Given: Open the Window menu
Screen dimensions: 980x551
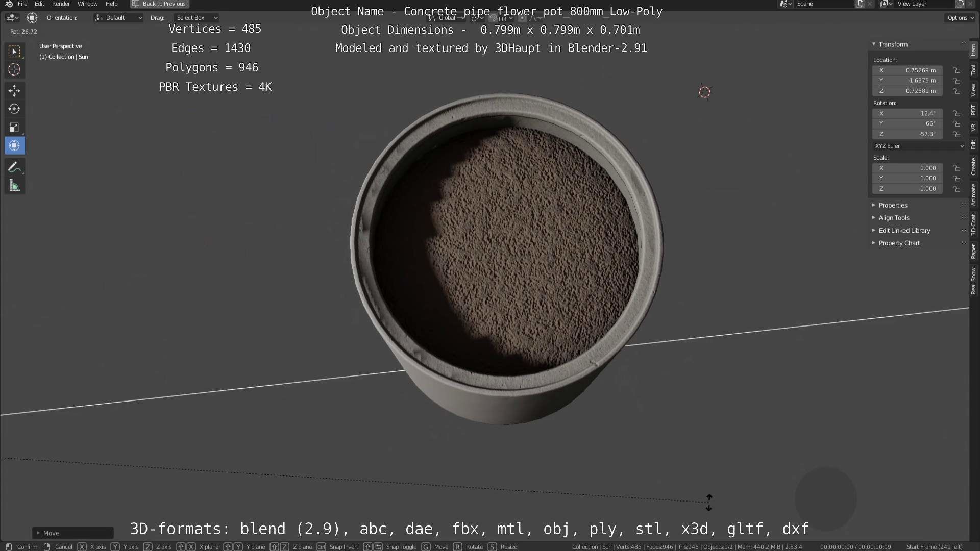Looking at the screenshot, I should click(x=87, y=4).
